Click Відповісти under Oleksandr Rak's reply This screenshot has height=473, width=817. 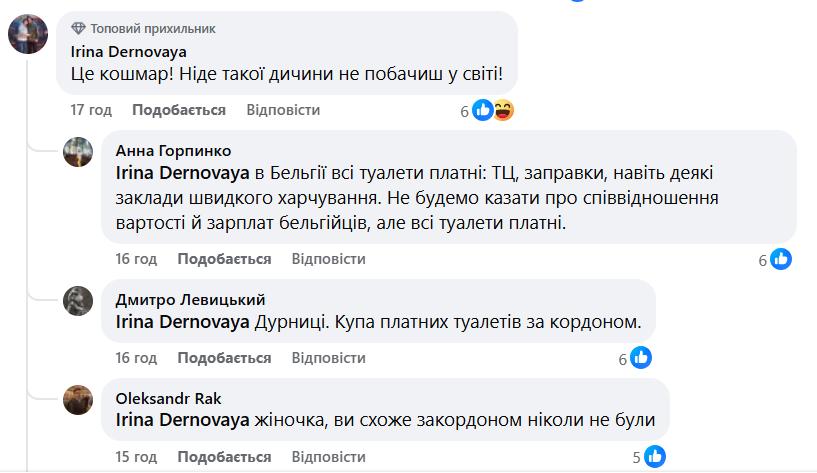click(x=328, y=457)
